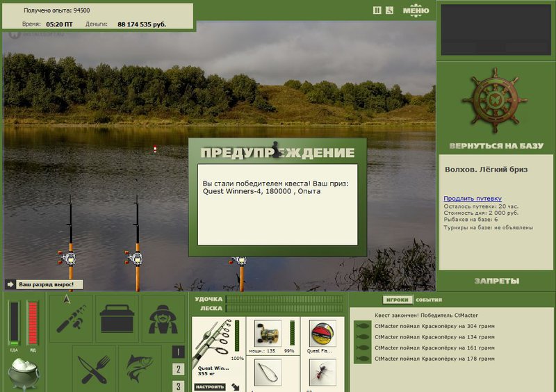Image resolution: width=556 pixels, height=392 pixels.
Task: Click the red ЯД gauge
Action: 33,323
